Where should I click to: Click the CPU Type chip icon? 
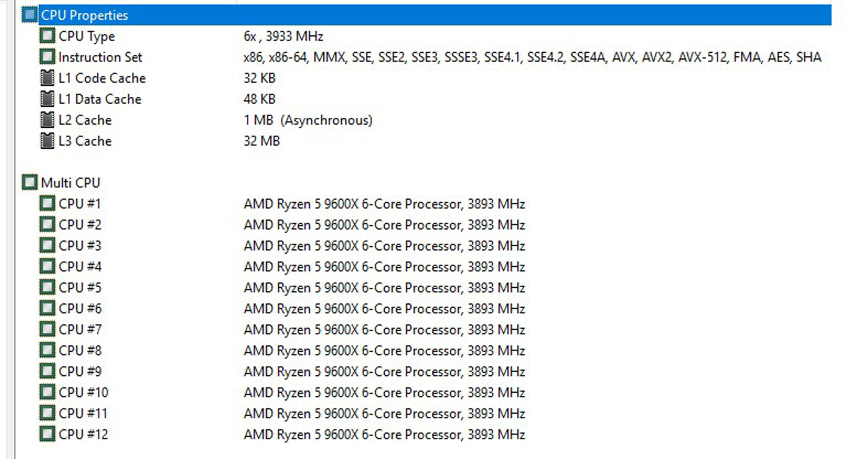[47, 36]
